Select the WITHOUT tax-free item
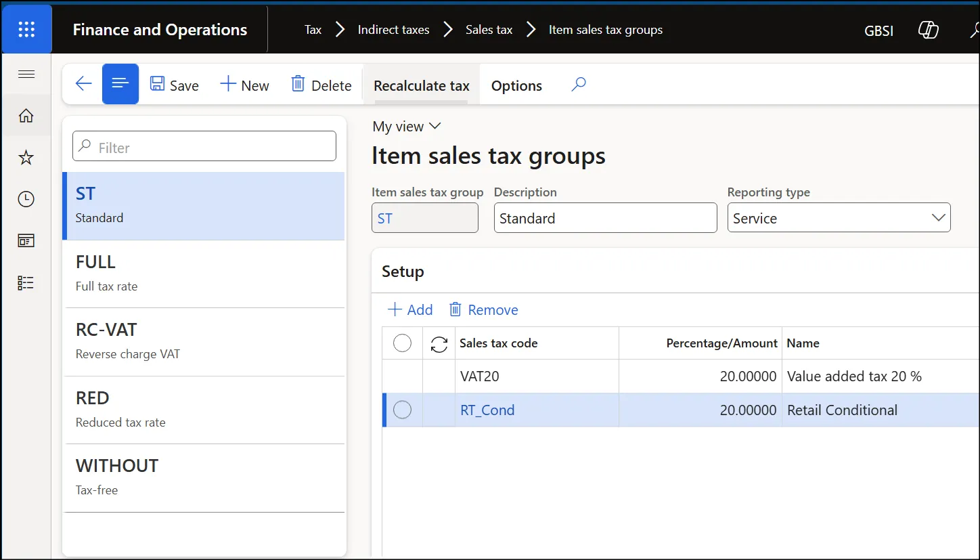The image size is (980, 560). tap(204, 478)
